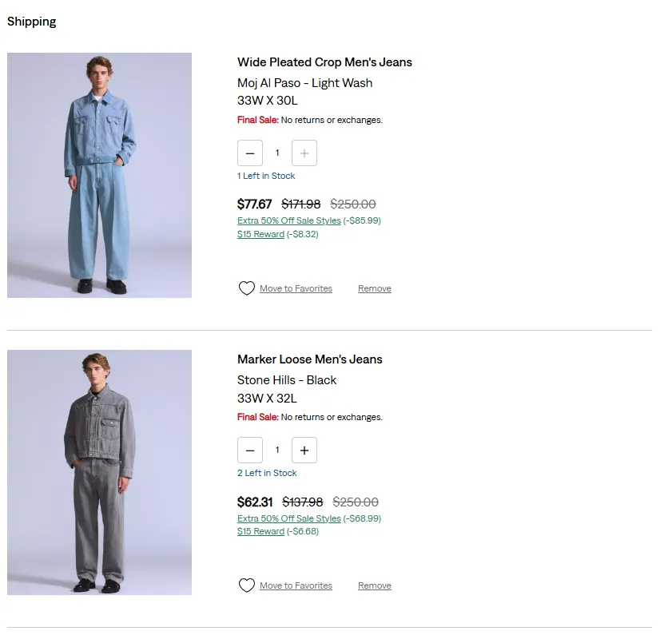672x643 pixels.
Task: Open $15 Reward link with -$8.32 discount
Action: 260,234
